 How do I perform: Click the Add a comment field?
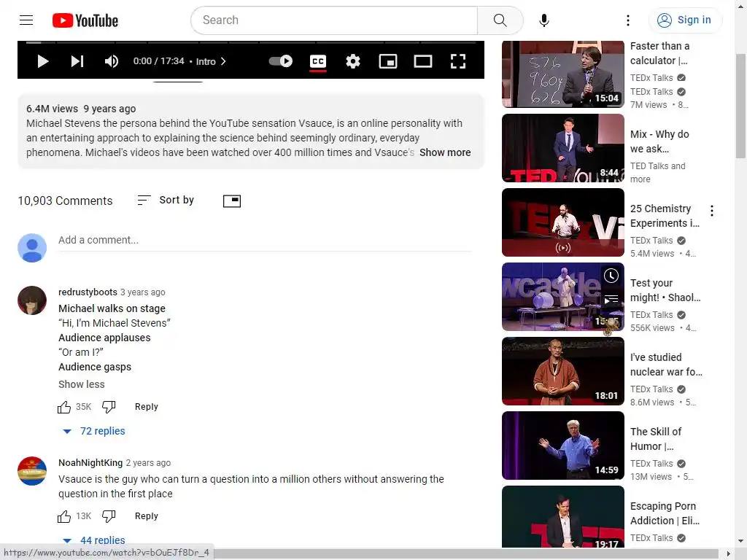pyautogui.click(x=266, y=240)
